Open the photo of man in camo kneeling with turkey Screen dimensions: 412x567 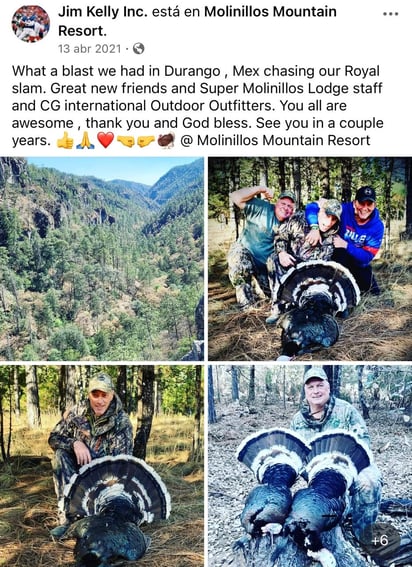pos(102,466)
